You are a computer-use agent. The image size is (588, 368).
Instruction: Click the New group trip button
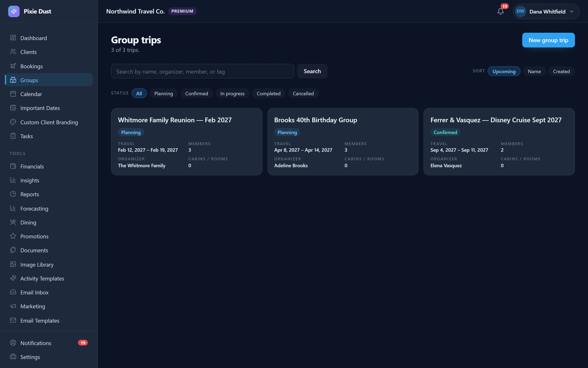click(548, 40)
